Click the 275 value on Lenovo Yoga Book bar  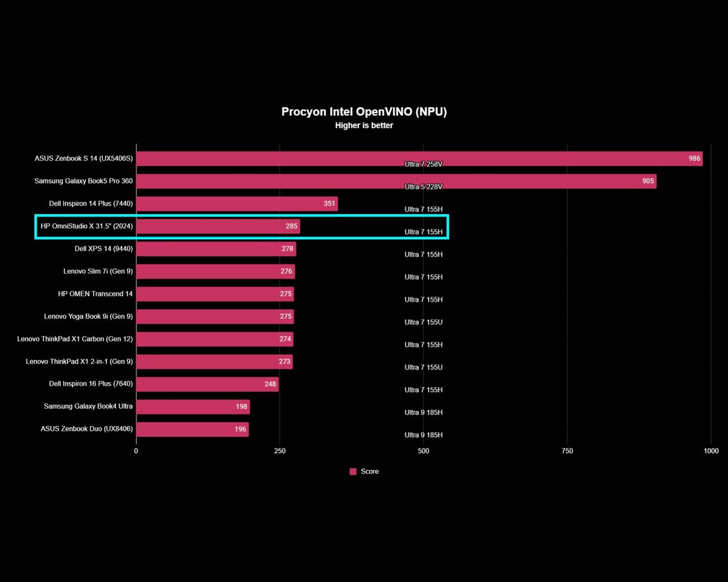(x=286, y=317)
